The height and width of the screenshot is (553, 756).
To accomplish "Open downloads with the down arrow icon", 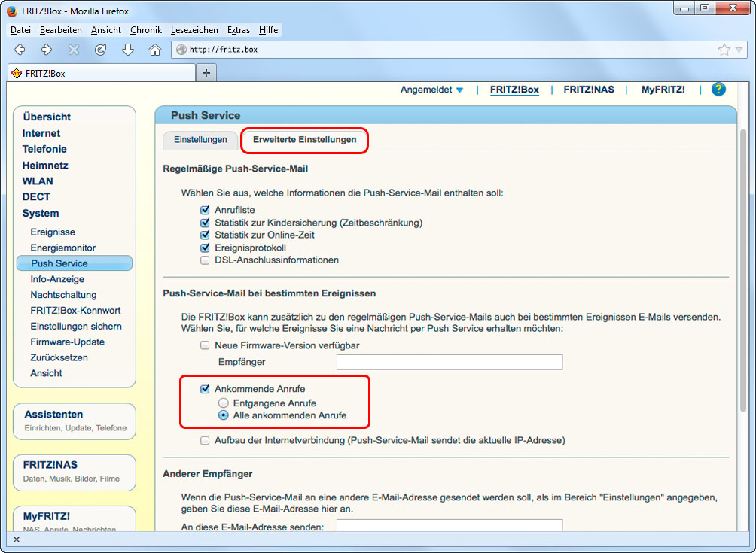I will [128, 49].
